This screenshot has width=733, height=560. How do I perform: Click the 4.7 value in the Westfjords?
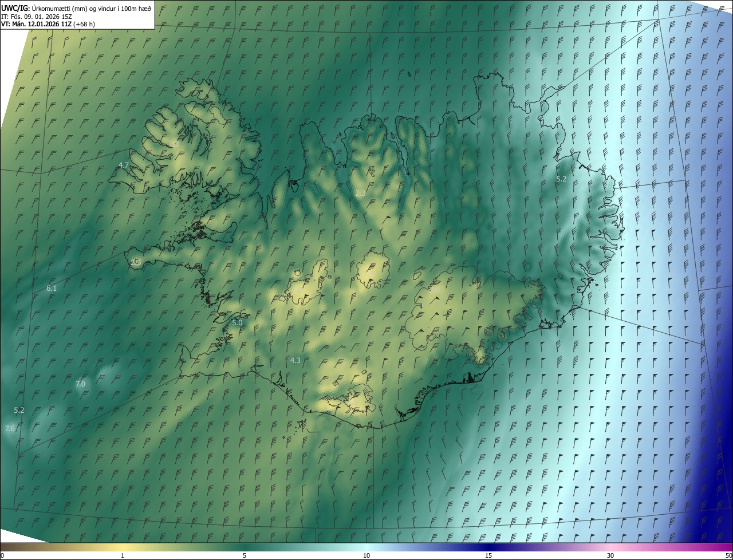[124, 165]
